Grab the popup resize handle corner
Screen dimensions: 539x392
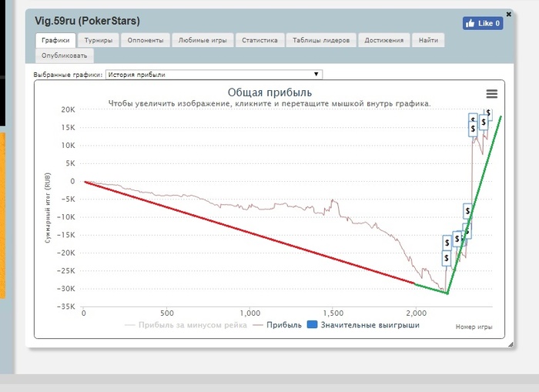(x=511, y=344)
